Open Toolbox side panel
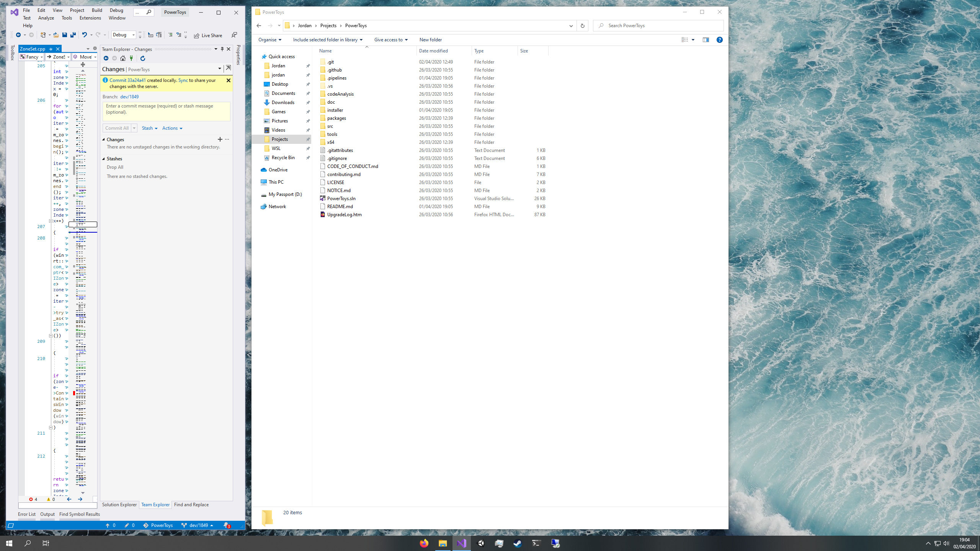Screen dimensions: 980x551 (12, 52)
